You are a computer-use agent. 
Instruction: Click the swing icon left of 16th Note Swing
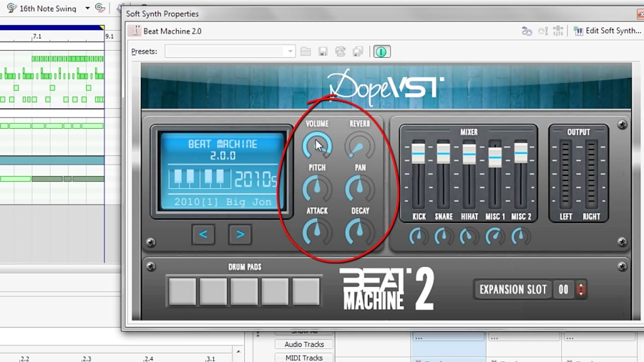[x=11, y=8]
